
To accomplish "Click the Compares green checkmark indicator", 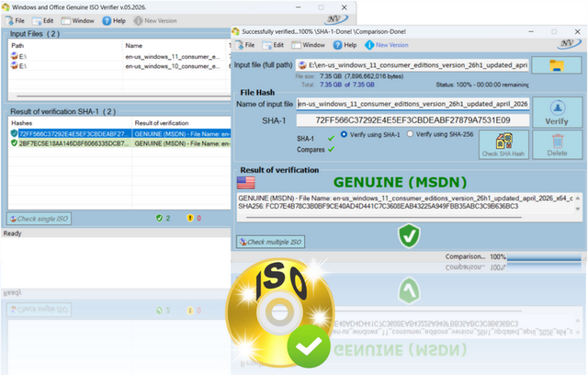I will [331, 149].
